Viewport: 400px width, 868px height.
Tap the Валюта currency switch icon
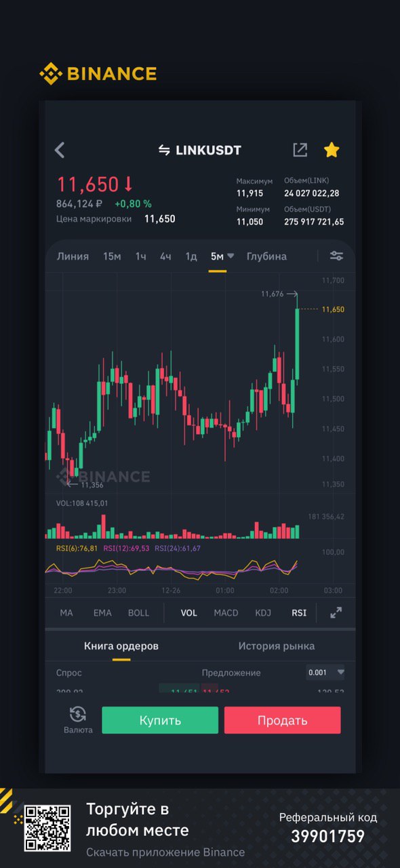pos(78,719)
